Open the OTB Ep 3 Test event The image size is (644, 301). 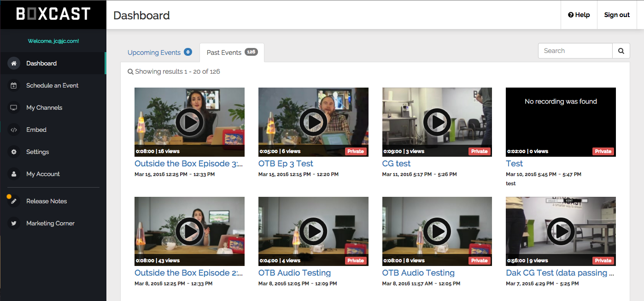click(x=285, y=163)
